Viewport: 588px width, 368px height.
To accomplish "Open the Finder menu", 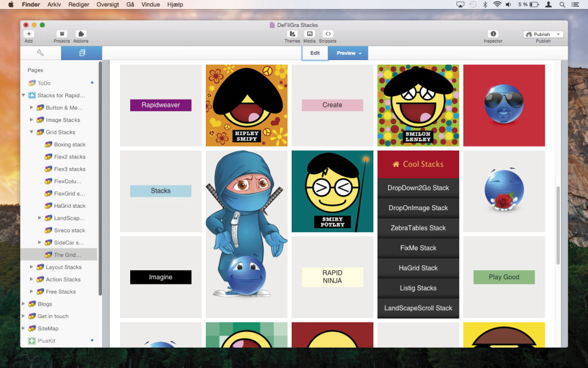I will click(x=31, y=4).
